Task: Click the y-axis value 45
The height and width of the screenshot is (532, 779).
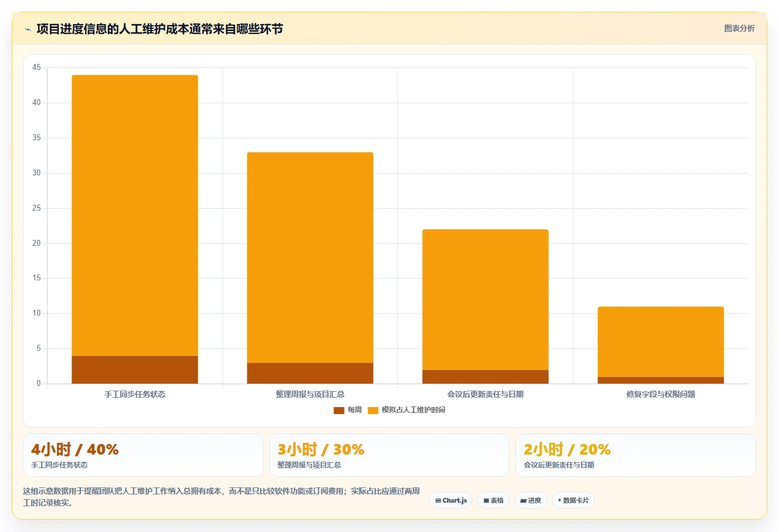Action: 36,67
